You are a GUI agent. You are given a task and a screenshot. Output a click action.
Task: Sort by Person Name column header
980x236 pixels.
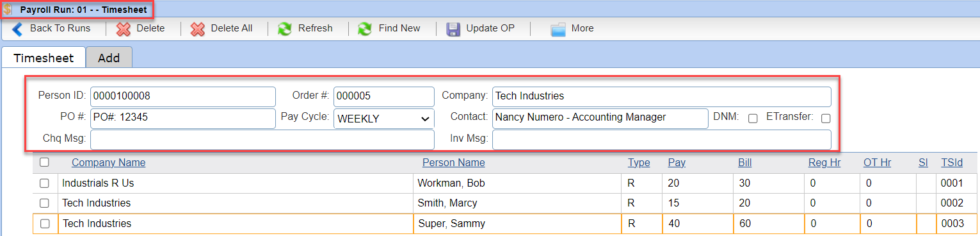[x=453, y=163]
